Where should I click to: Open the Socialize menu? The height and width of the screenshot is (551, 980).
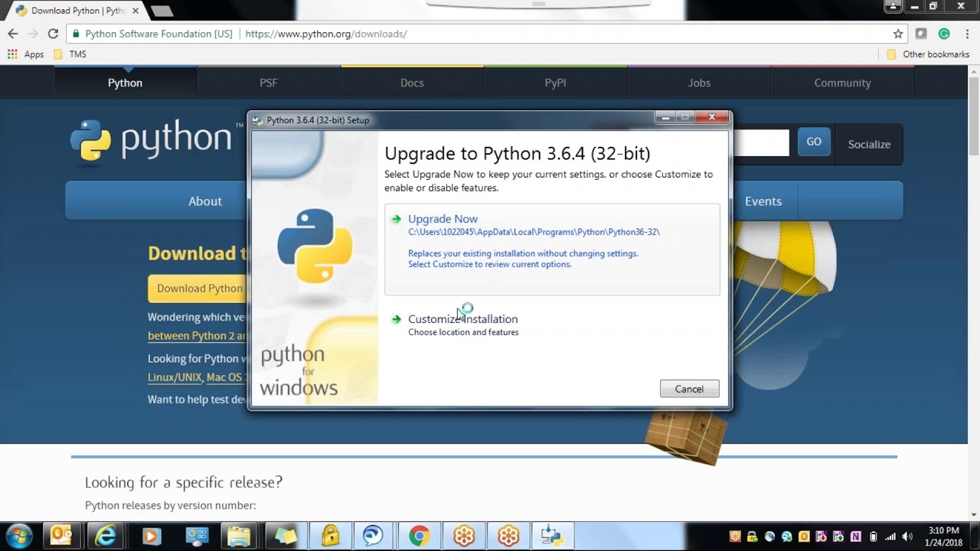869,144
